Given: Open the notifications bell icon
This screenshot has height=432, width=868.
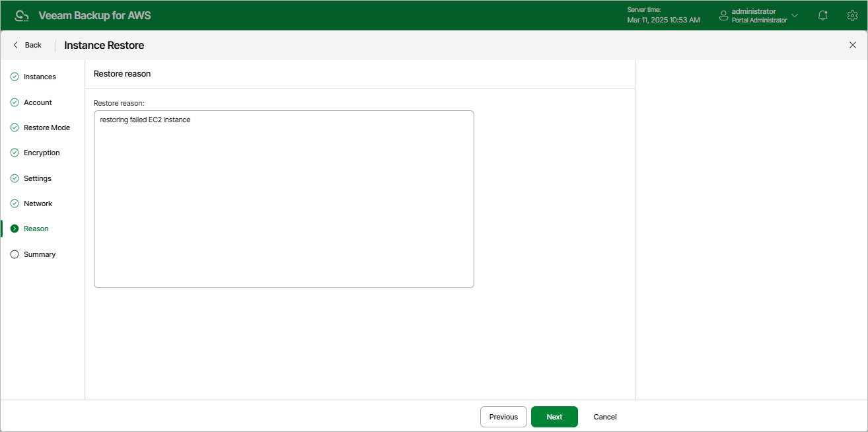Looking at the screenshot, I should (x=822, y=15).
